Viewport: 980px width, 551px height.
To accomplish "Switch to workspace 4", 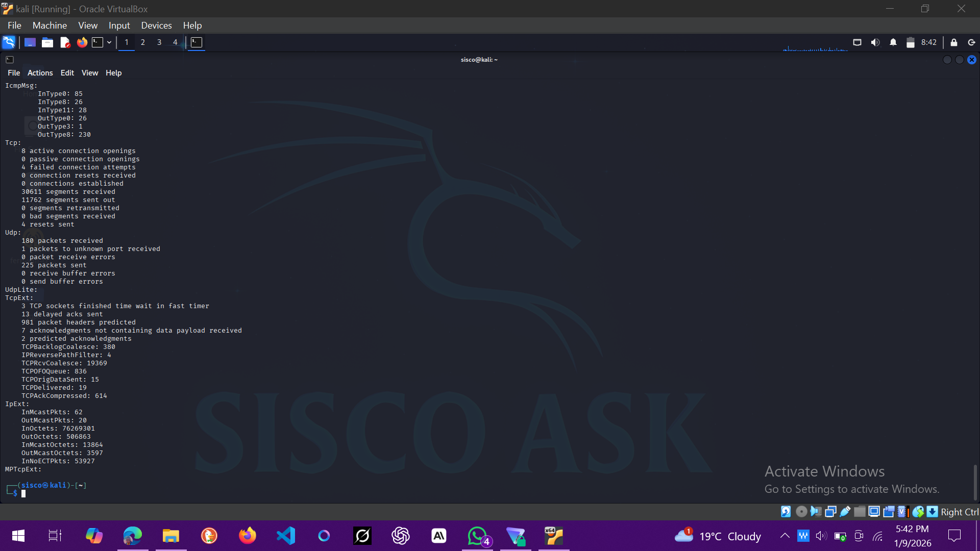I will pyautogui.click(x=175, y=42).
